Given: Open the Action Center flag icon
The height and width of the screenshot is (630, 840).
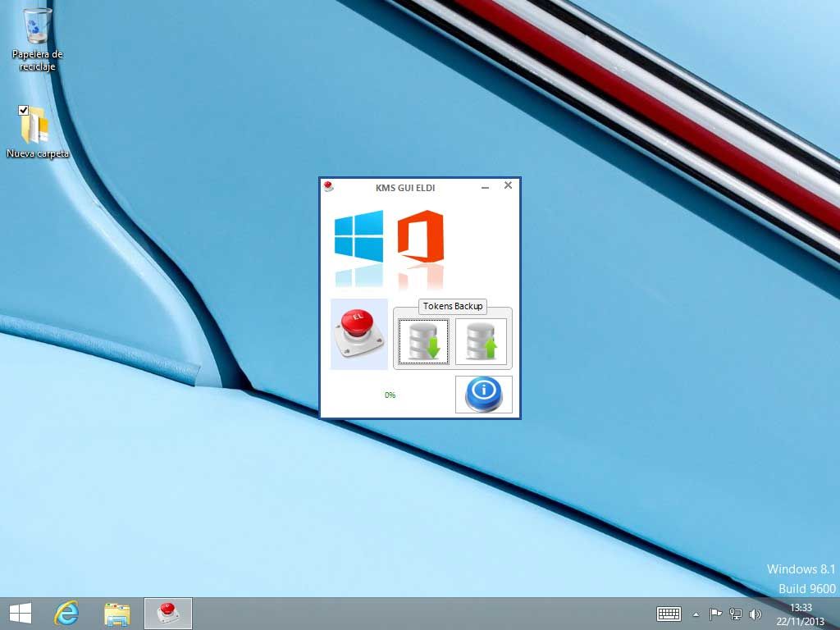Looking at the screenshot, I should pyautogui.click(x=715, y=614).
